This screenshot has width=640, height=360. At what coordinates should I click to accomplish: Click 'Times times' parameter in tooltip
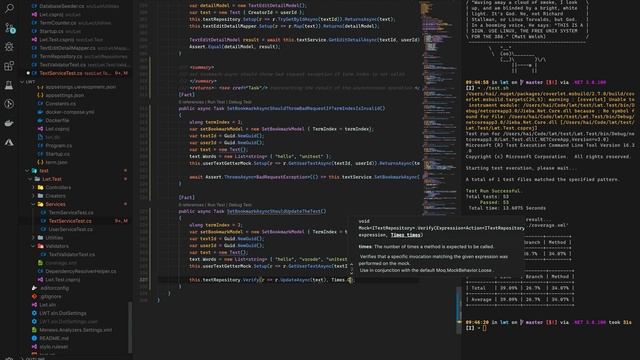pos(405,235)
